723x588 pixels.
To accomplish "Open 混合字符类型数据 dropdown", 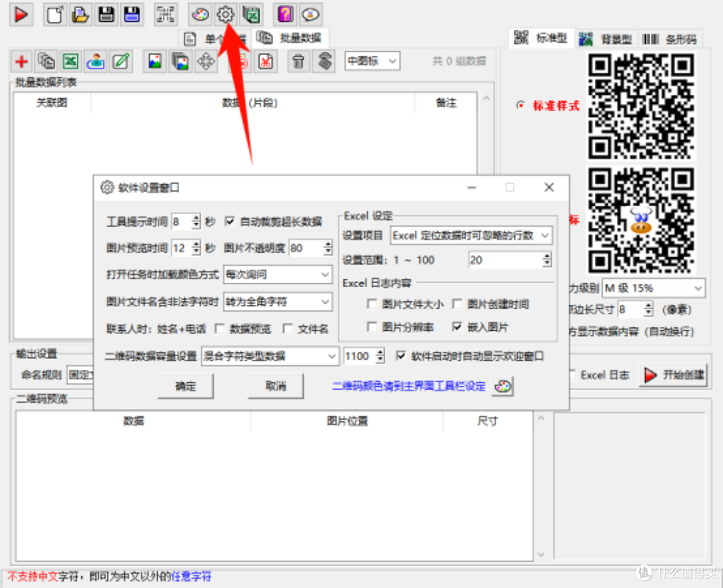I will [x=270, y=356].
